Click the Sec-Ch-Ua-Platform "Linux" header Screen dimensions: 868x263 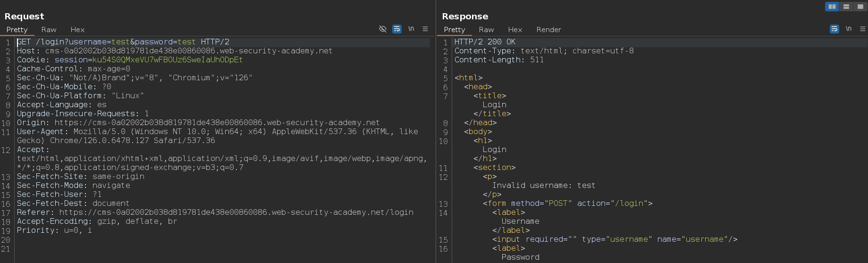(x=80, y=96)
